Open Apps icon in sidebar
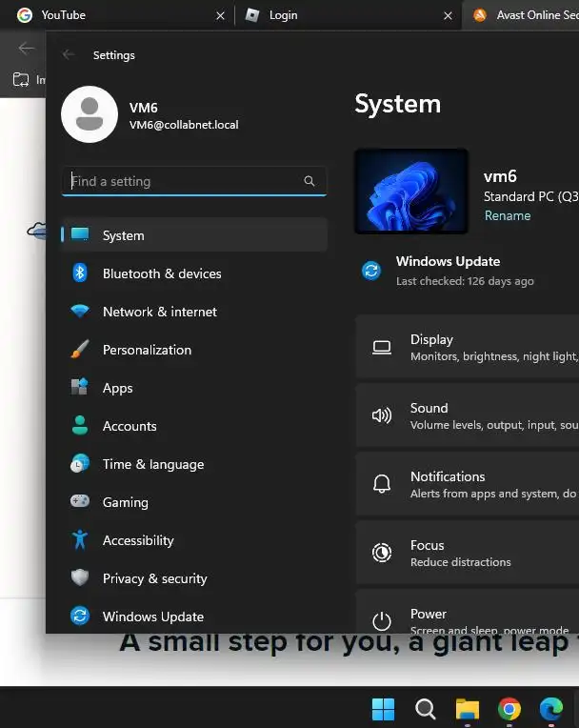Image resolution: width=579 pixels, height=728 pixels. (80, 387)
